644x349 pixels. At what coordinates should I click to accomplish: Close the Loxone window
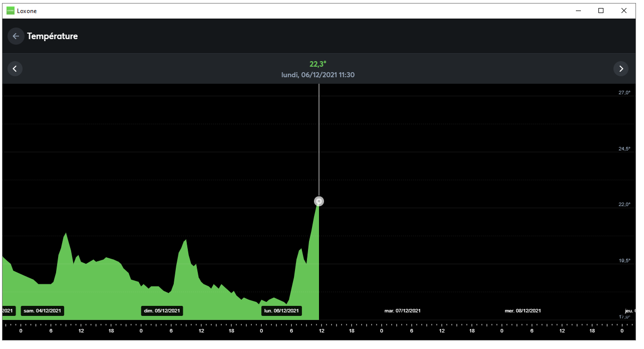tap(624, 11)
